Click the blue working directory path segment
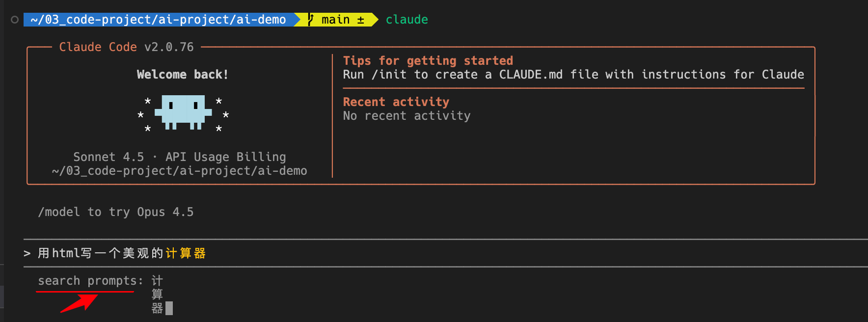This screenshot has height=322, width=868. coord(158,20)
